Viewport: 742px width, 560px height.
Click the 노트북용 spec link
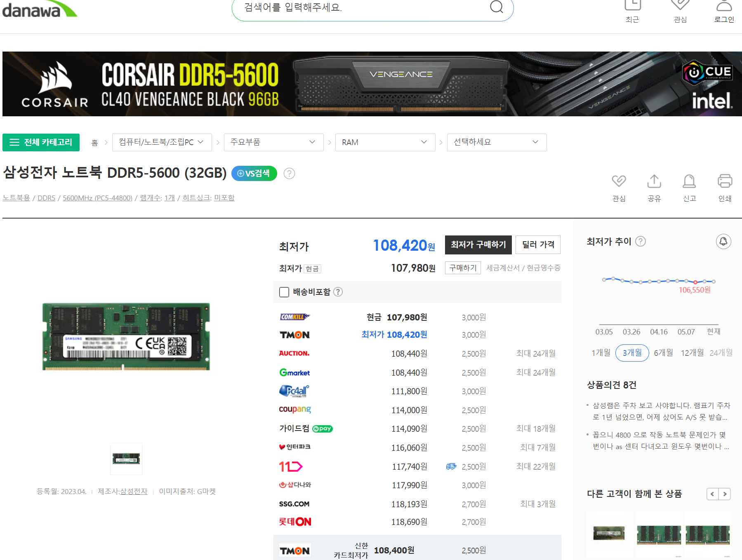(16, 198)
